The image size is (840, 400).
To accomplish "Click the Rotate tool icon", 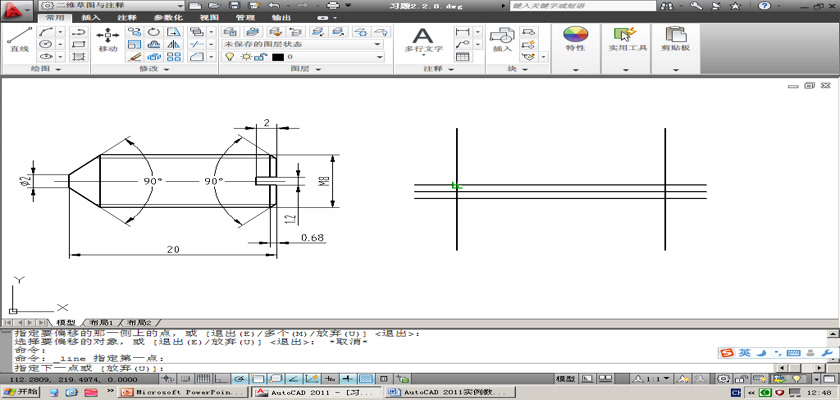I will (x=154, y=32).
